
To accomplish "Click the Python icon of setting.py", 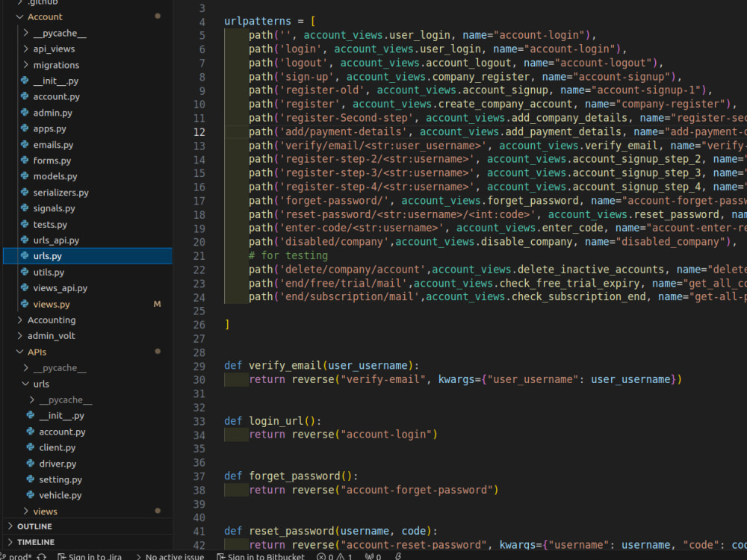I will [31, 479].
